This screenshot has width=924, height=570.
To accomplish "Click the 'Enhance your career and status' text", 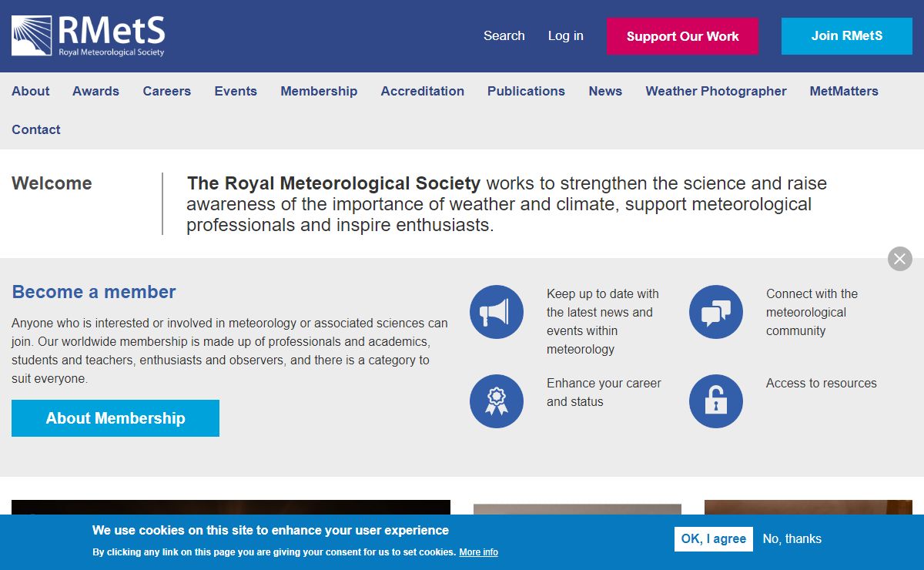I will click(x=604, y=392).
